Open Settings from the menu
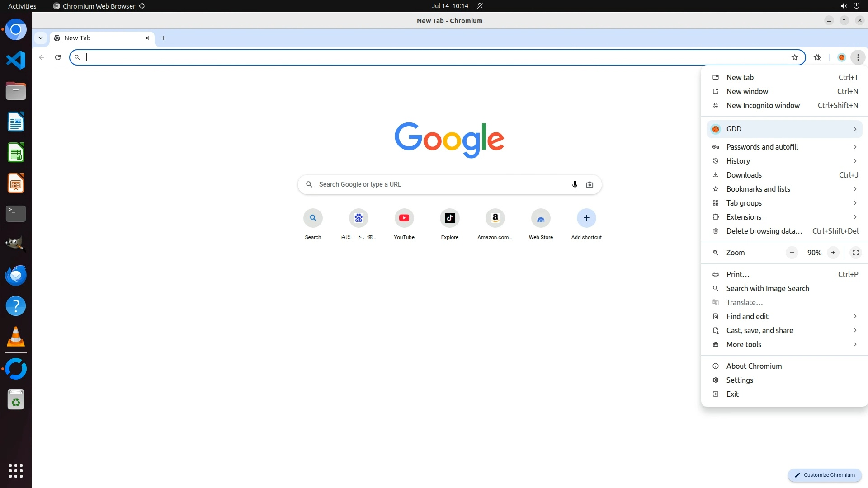The width and height of the screenshot is (868, 488). pos(740,380)
